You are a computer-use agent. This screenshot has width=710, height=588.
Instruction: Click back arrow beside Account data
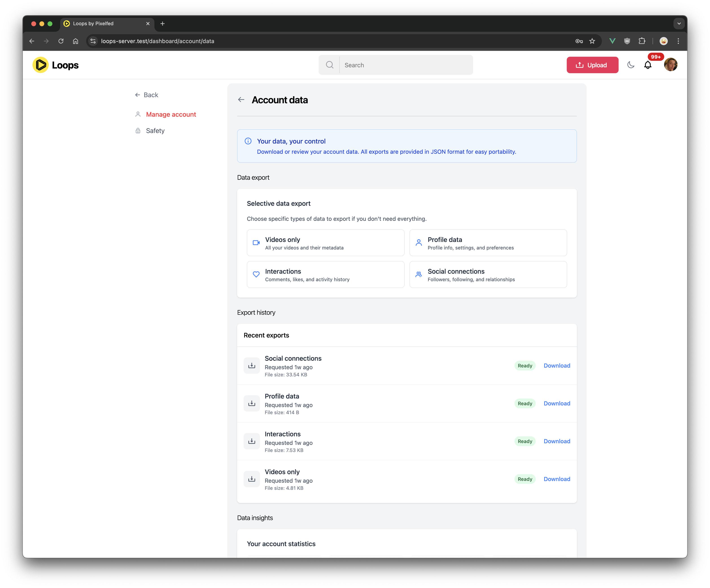click(x=241, y=100)
